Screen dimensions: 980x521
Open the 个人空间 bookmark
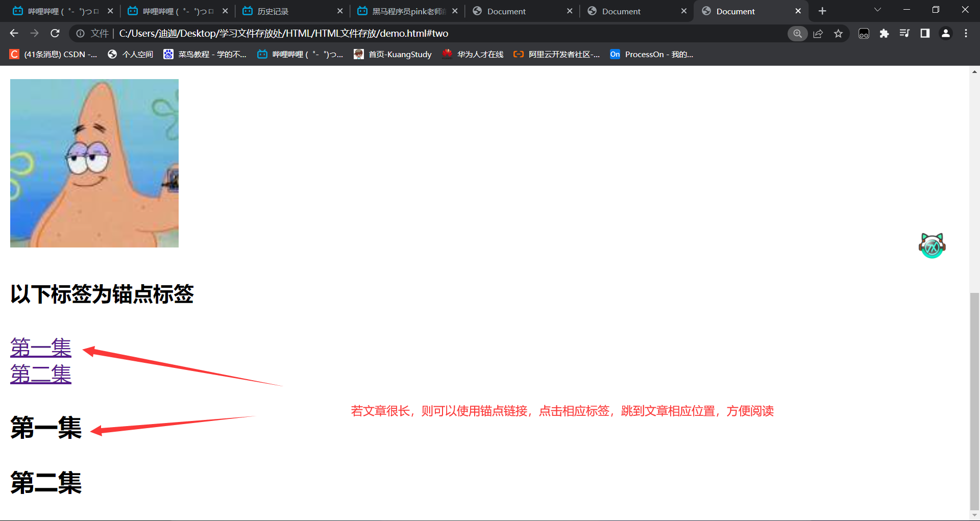131,54
